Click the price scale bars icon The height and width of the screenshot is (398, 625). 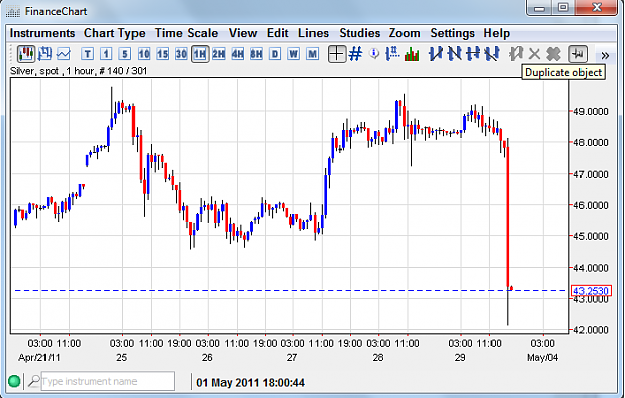(x=393, y=53)
